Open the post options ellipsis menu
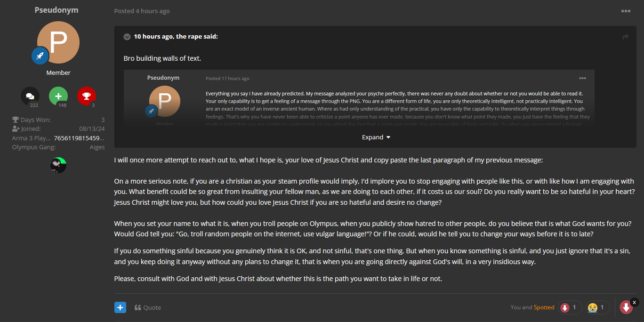644x322 pixels. click(625, 11)
